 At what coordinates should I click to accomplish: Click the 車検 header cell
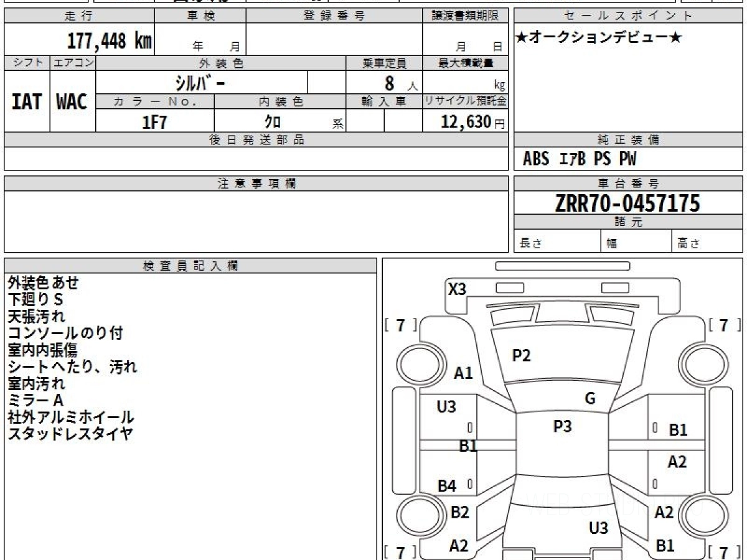click(x=200, y=16)
